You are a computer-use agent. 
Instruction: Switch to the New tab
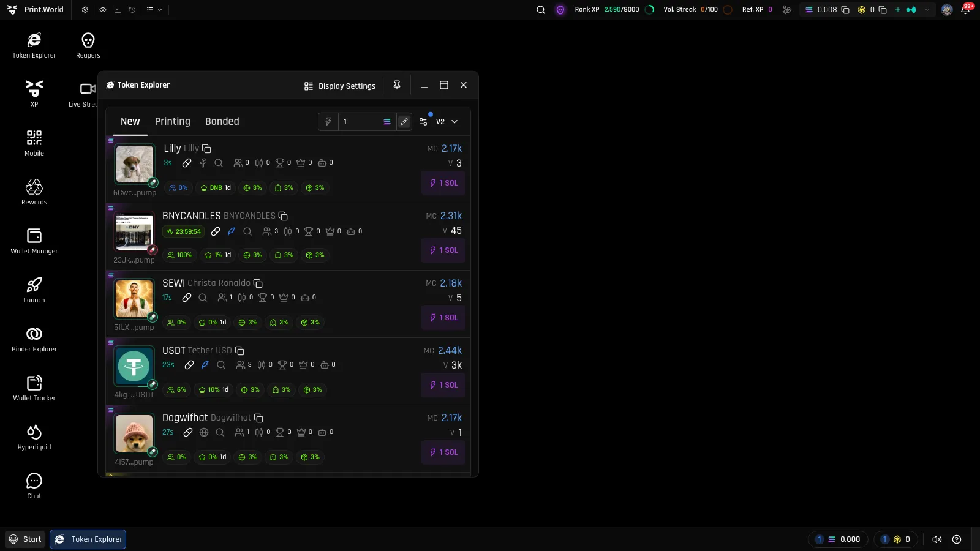(x=130, y=122)
